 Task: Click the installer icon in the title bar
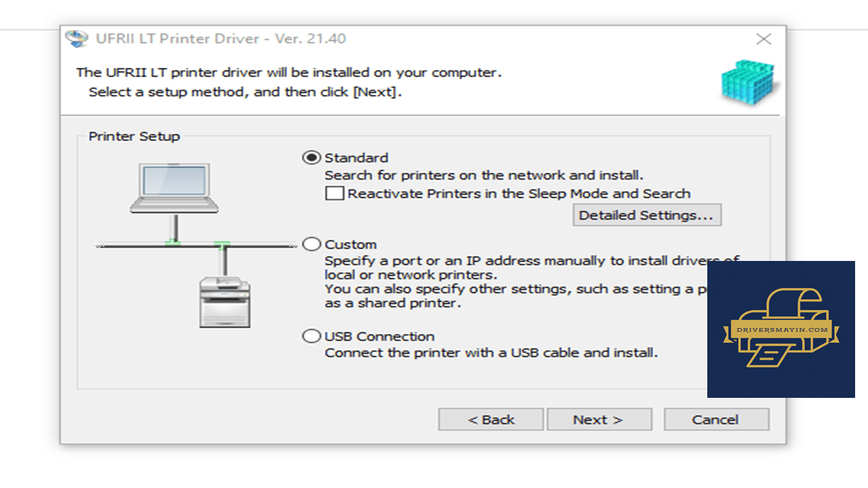click(77, 39)
